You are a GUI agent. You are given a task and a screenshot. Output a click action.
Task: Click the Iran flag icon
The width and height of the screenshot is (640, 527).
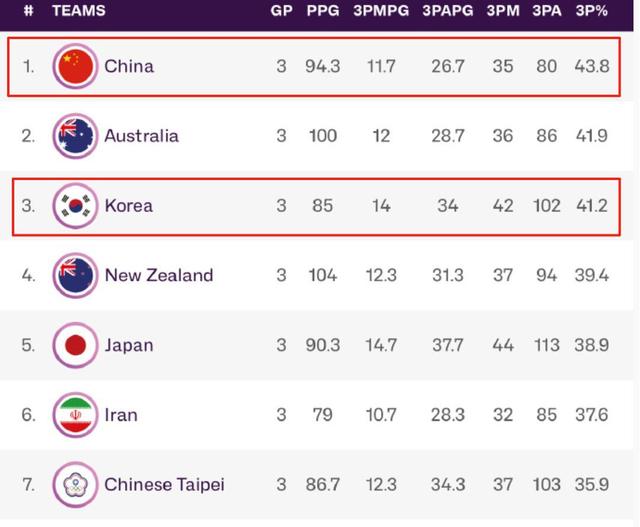(75, 415)
